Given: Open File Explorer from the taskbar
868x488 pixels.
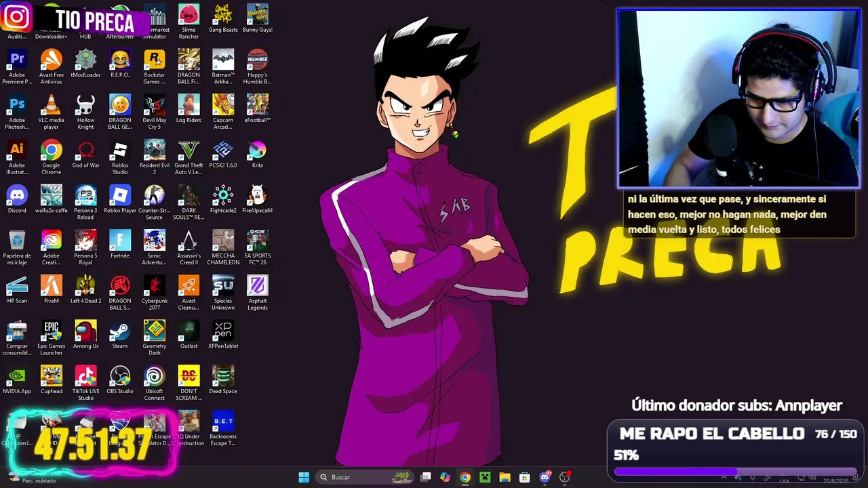Looking at the screenshot, I should pos(505,477).
